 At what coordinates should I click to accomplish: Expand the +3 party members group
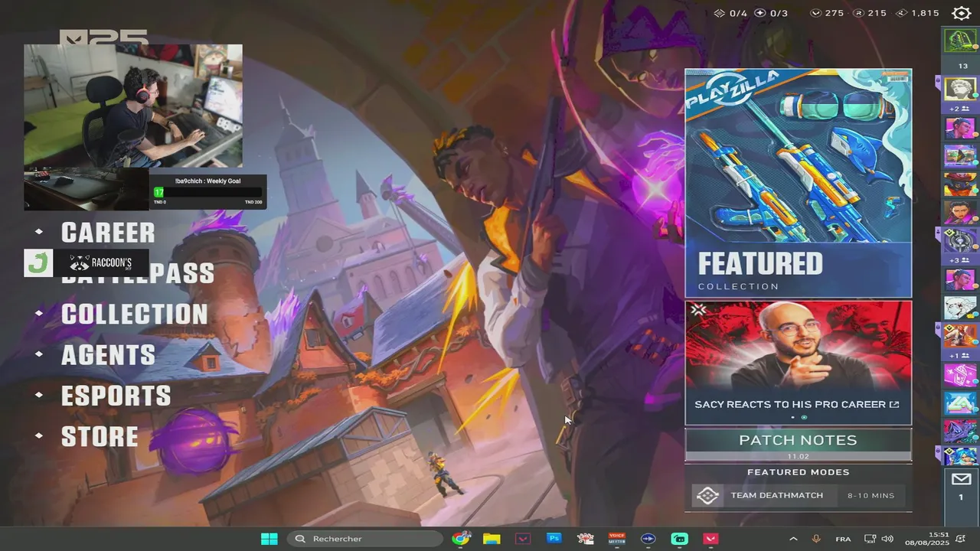point(960,260)
